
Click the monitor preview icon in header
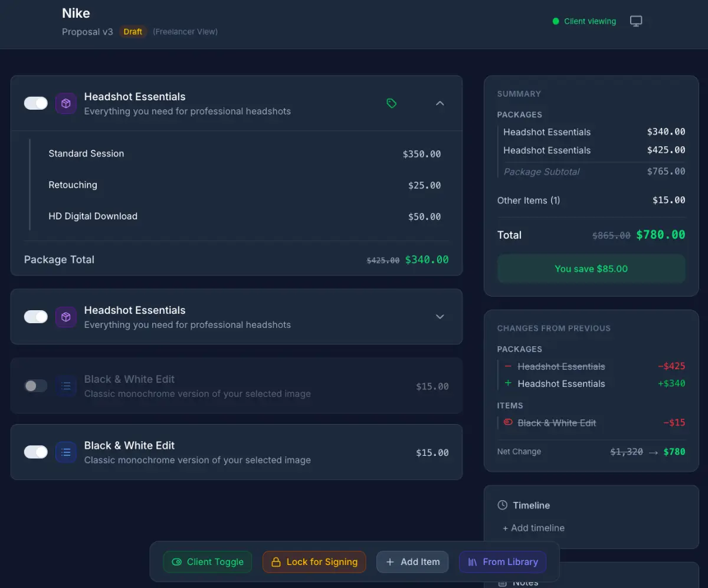[635, 21]
